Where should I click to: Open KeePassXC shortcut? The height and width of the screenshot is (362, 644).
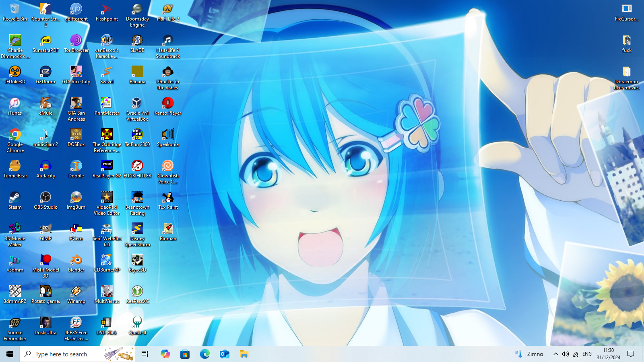137,295
